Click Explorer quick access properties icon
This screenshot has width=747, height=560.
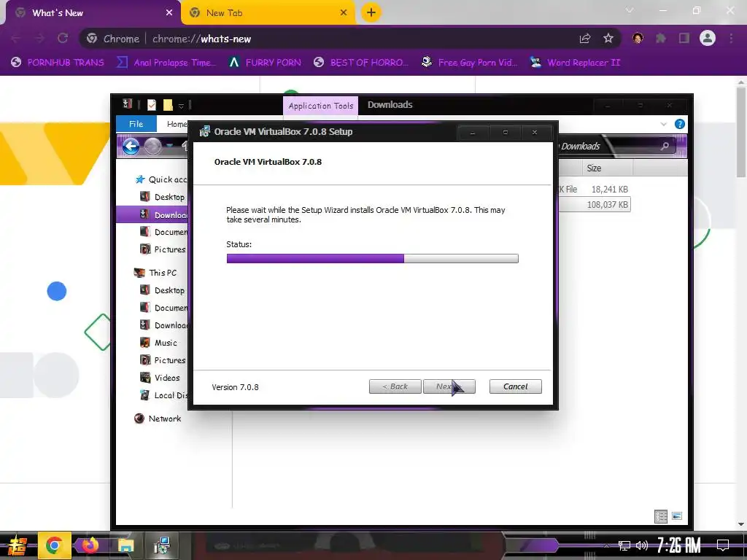[152, 105]
